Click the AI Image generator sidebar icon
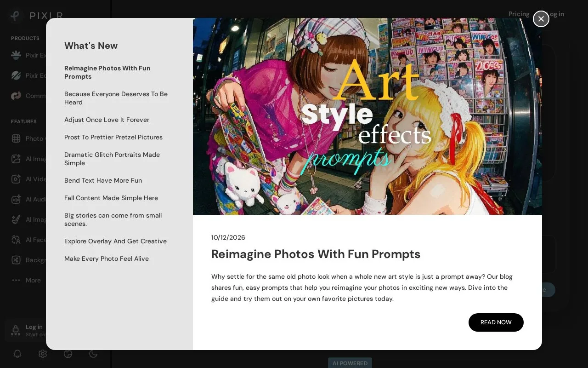The width and height of the screenshot is (588, 368). coord(16,159)
